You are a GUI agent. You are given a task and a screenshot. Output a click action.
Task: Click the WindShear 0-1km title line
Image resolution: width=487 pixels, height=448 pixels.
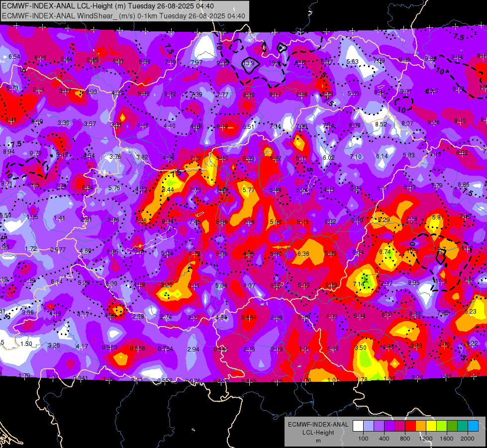click(123, 16)
